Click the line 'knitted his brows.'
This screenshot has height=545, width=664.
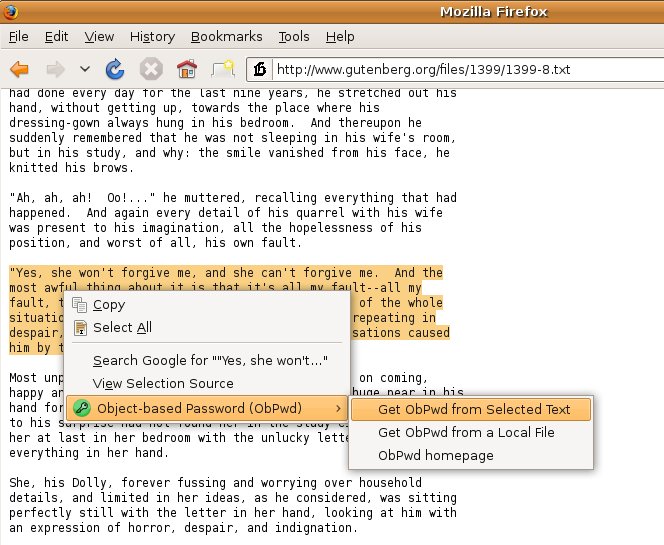72,168
